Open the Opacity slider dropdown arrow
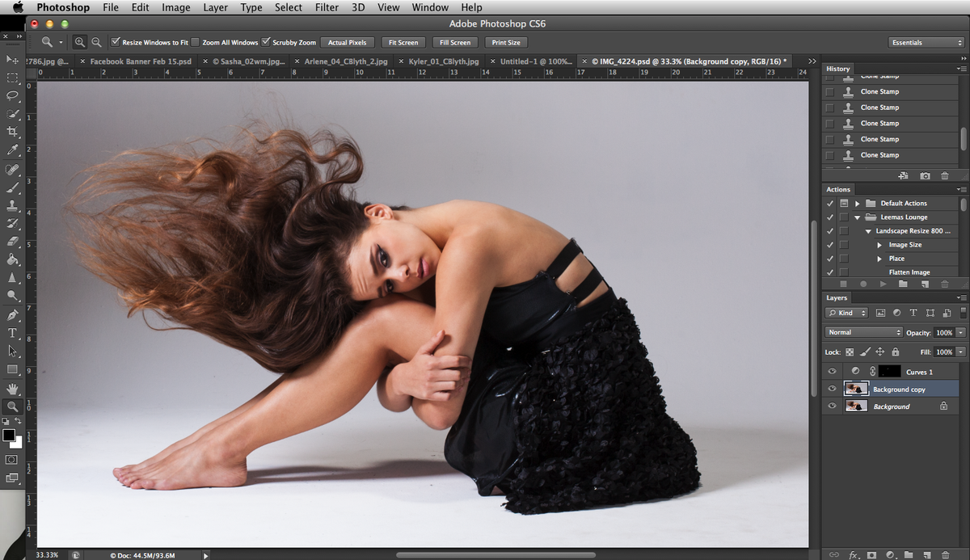This screenshot has height=560, width=970. click(960, 332)
